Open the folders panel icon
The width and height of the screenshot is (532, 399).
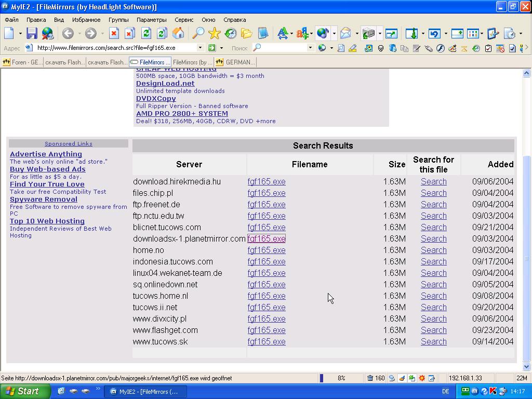(x=247, y=33)
